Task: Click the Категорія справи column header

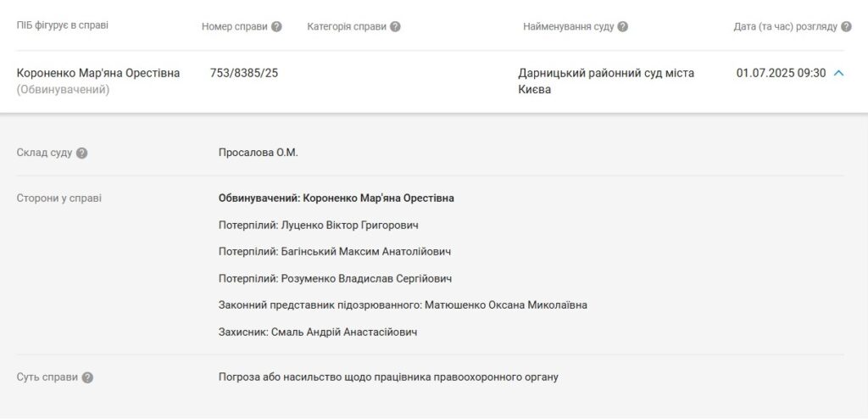Action: 347,26
